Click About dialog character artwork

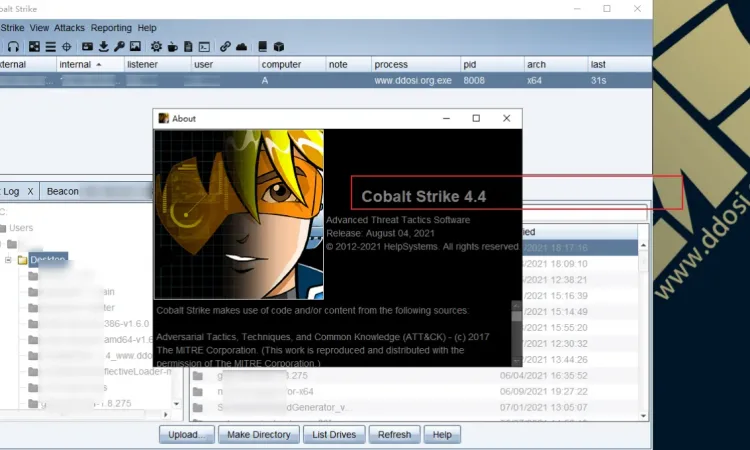coord(239,214)
